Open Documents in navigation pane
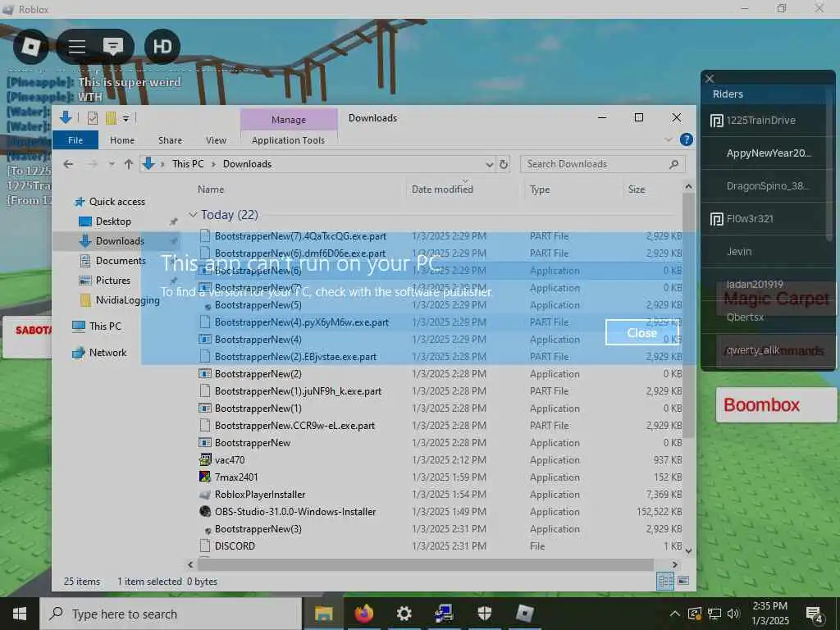Image resolution: width=840 pixels, height=630 pixels. (x=121, y=261)
